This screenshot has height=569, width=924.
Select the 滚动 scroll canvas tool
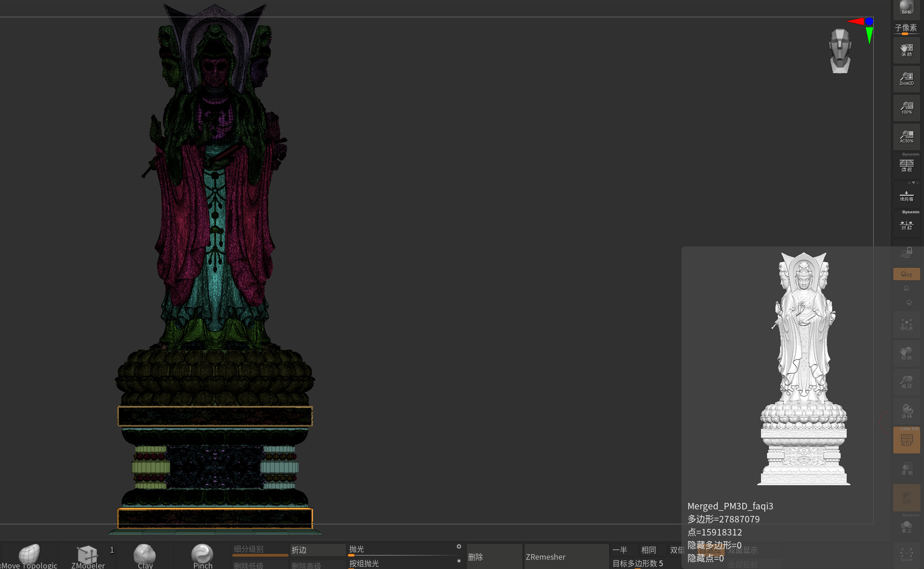click(906, 50)
